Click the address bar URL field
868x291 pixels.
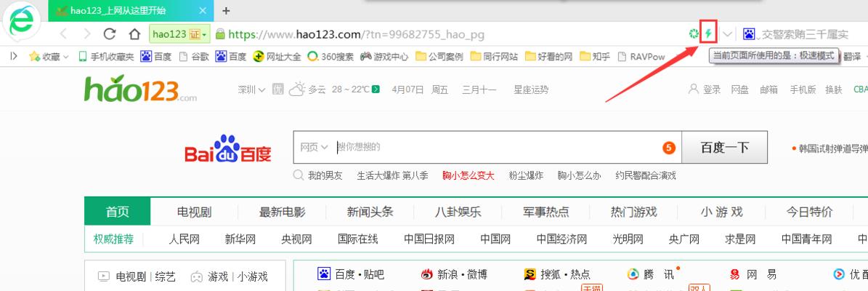coord(356,34)
